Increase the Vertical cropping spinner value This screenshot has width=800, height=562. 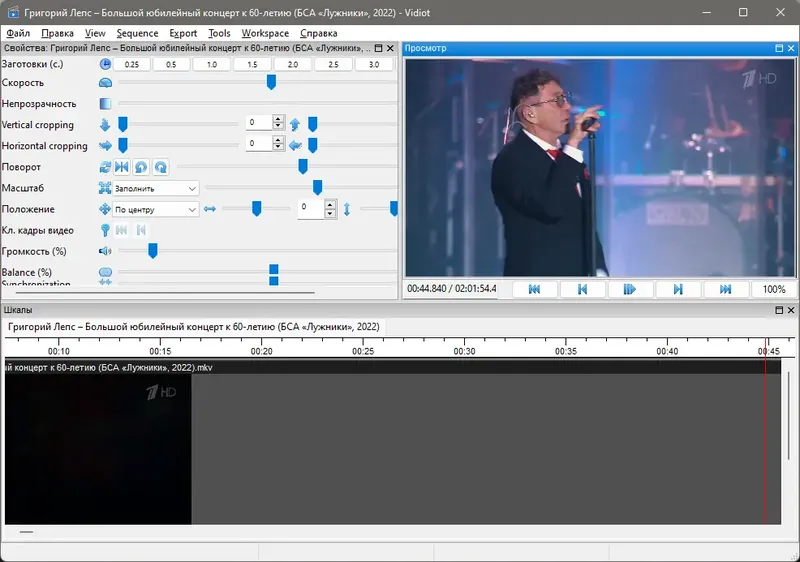click(x=278, y=119)
